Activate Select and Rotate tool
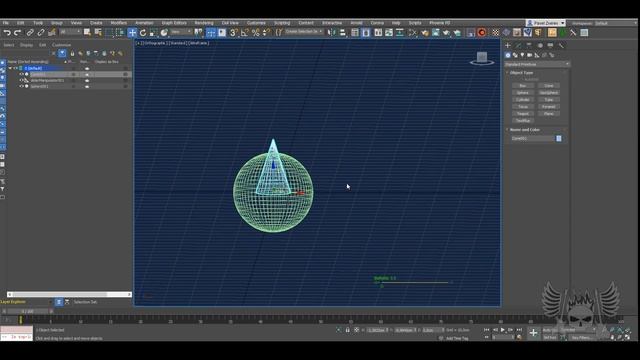The height and width of the screenshot is (360, 640). (x=143, y=33)
